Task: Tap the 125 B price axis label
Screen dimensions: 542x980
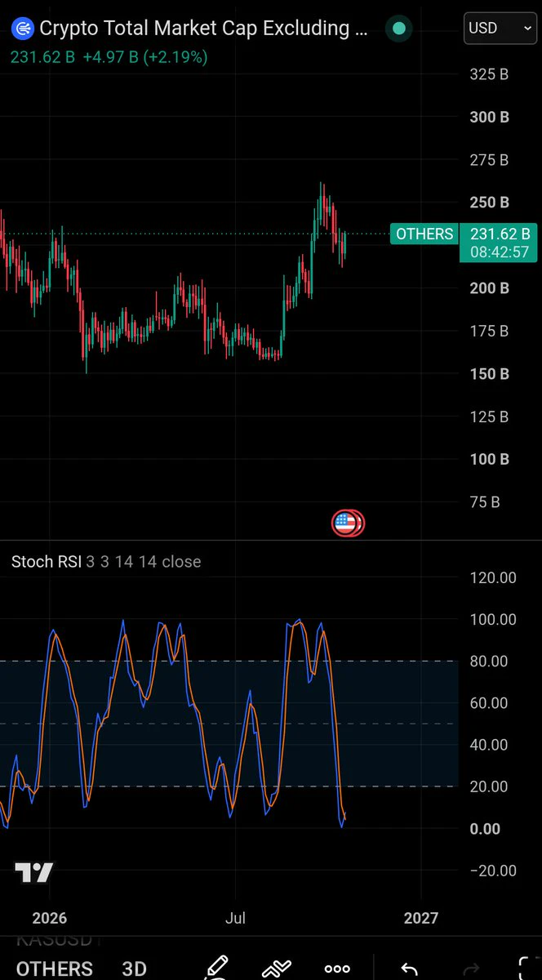Action: (x=489, y=416)
